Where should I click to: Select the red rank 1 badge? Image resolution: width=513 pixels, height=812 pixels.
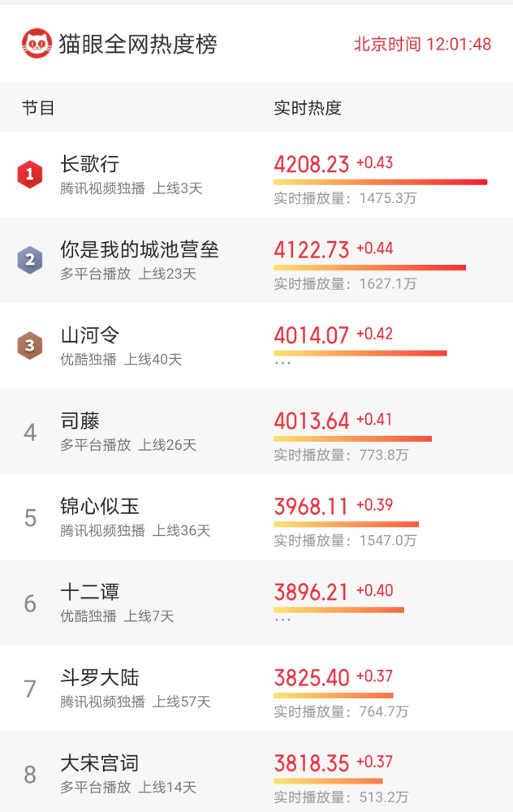pyautogui.click(x=30, y=174)
